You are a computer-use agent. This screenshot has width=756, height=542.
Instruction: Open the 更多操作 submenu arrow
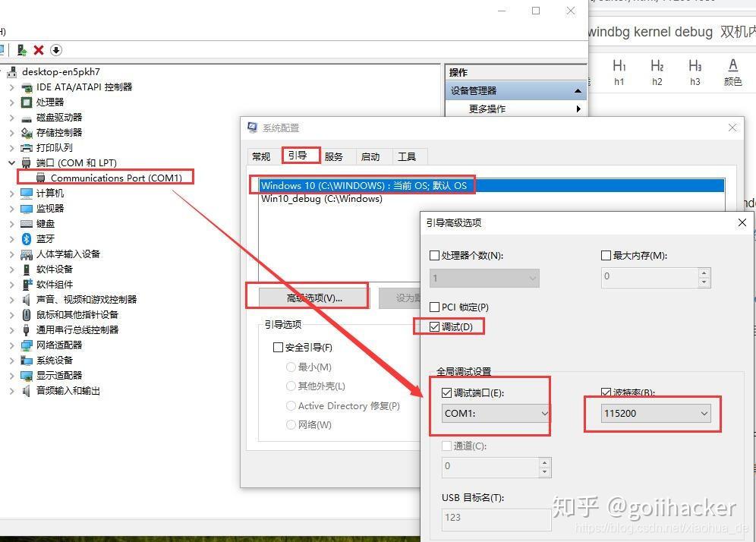click(578, 109)
